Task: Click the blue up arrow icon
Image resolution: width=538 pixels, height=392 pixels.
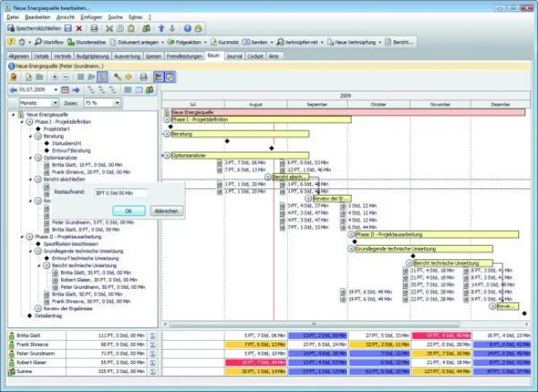Action: click(x=161, y=28)
